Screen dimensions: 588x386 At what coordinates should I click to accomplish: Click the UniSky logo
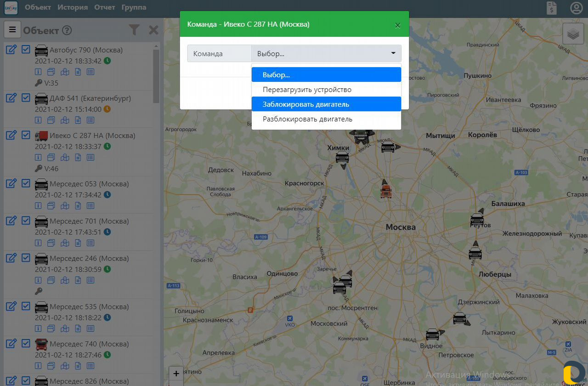coord(11,8)
